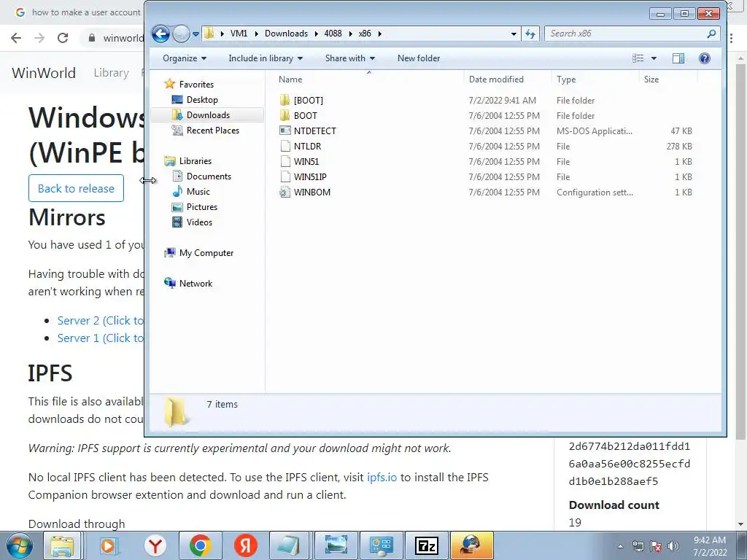Screen dimensions: 747x560
Task: Open Explorer help icon
Action: click(x=705, y=58)
